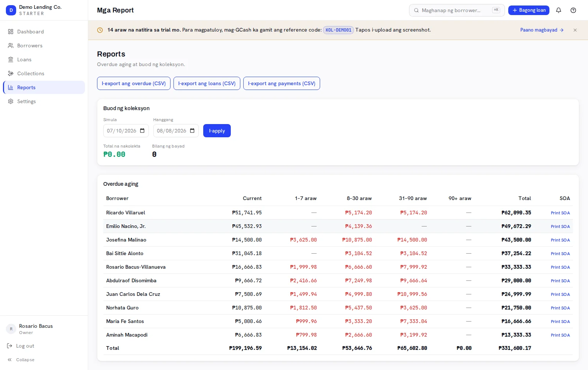
Task: Click Rosario Bacus user avatar
Action: click(x=11, y=329)
